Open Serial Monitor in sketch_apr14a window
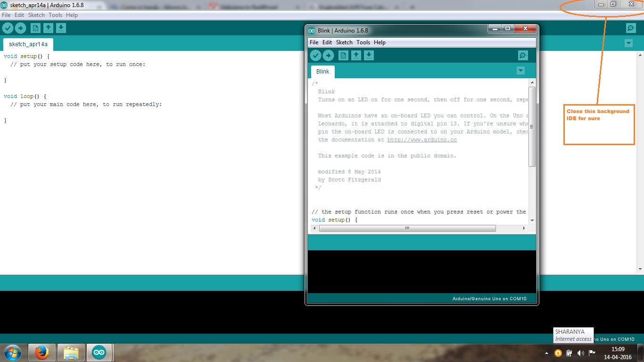Screen dimensions: 644x362 pyautogui.click(x=631, y=28)
